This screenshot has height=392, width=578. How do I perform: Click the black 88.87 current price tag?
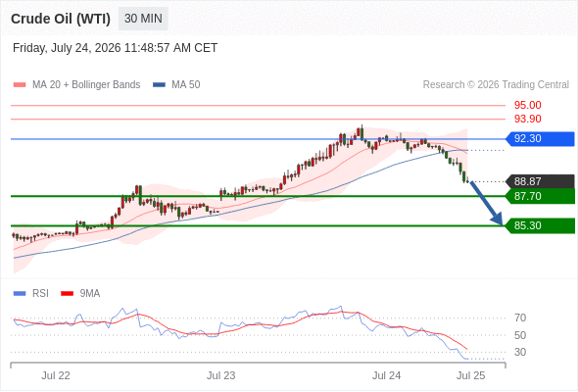pos(540,181)
